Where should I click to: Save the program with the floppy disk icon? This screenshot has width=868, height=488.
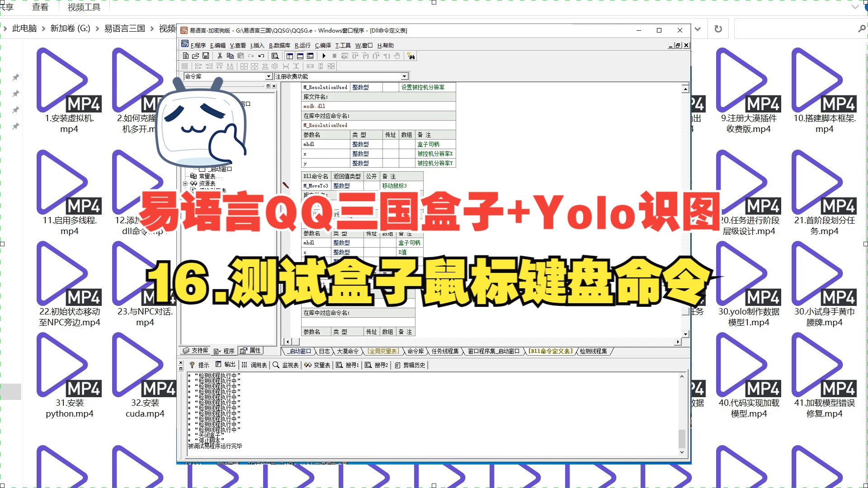point(206,56)
